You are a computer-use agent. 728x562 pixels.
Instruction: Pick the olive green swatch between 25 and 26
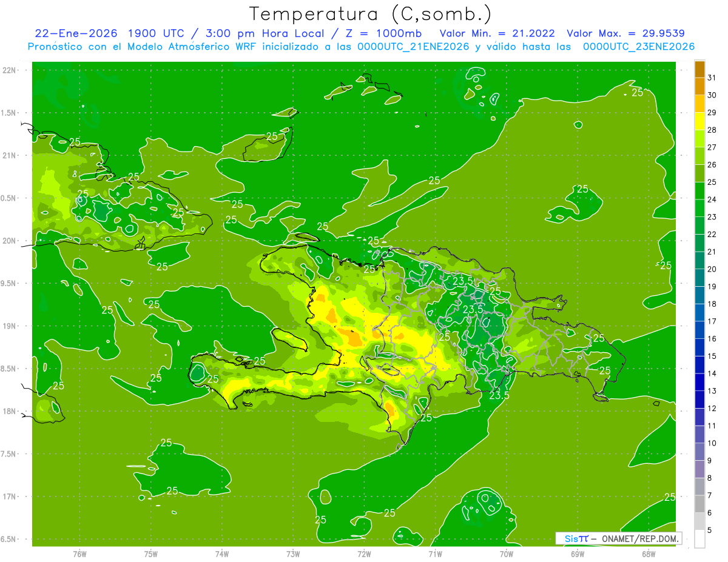point(699,173)
